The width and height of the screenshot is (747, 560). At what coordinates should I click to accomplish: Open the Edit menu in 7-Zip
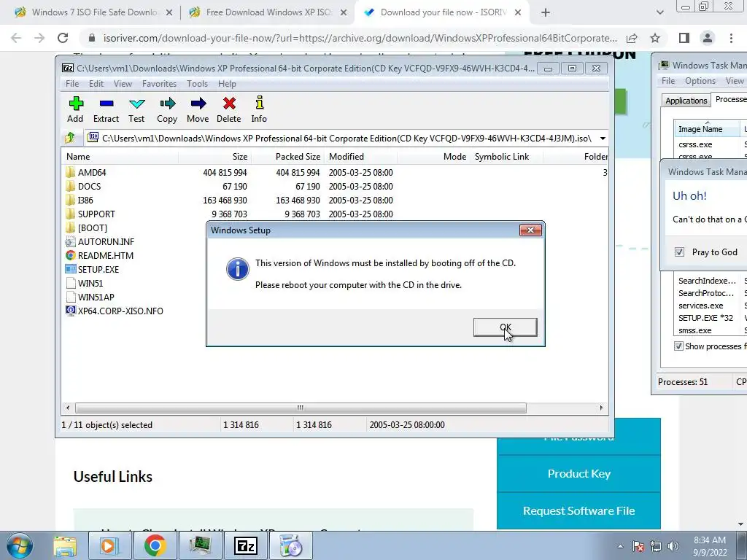(96, 84)
